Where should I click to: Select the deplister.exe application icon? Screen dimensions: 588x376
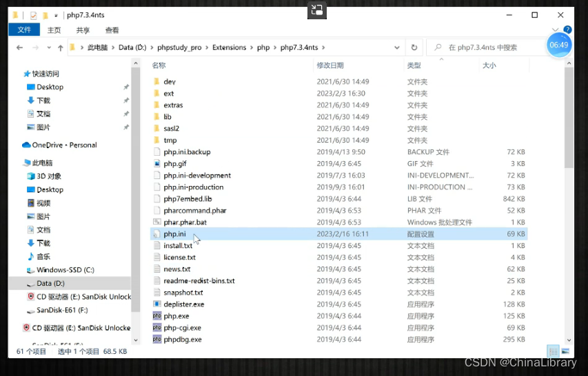156,304
